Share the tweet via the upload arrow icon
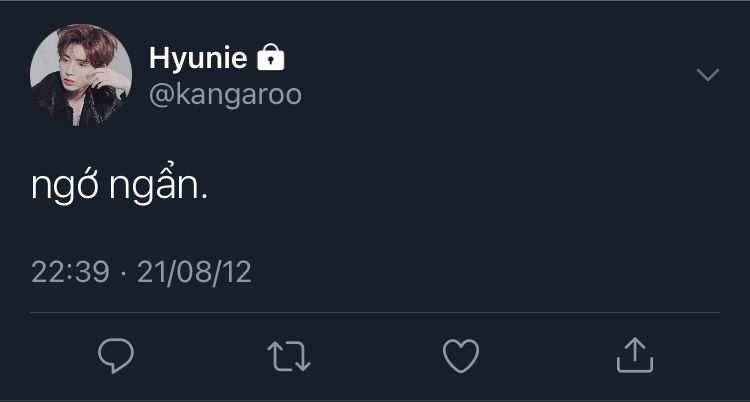The height and width of the screenshot is (402, 750). click(x=633, y=354)
